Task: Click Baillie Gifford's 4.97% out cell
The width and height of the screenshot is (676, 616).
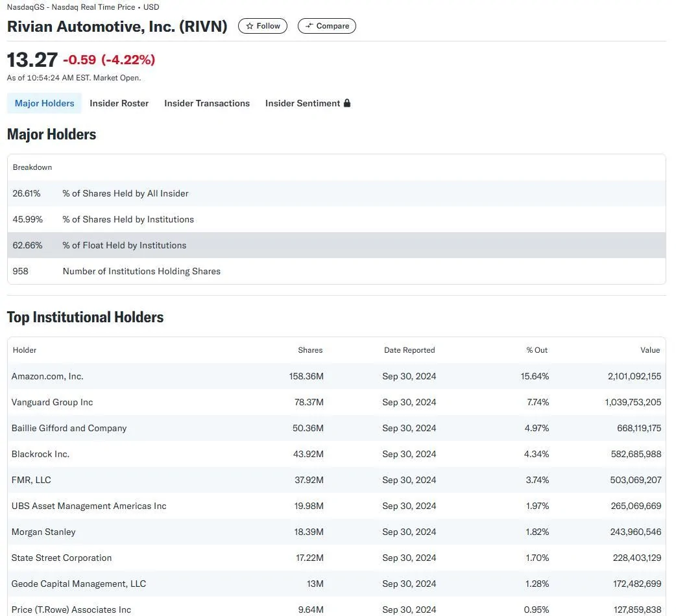Action: [x=537, y=428]
